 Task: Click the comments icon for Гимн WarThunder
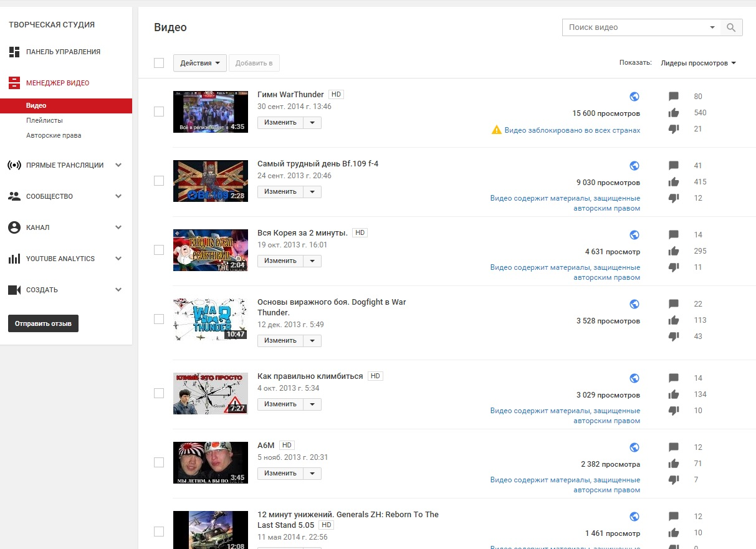click(x=673, y=97)
